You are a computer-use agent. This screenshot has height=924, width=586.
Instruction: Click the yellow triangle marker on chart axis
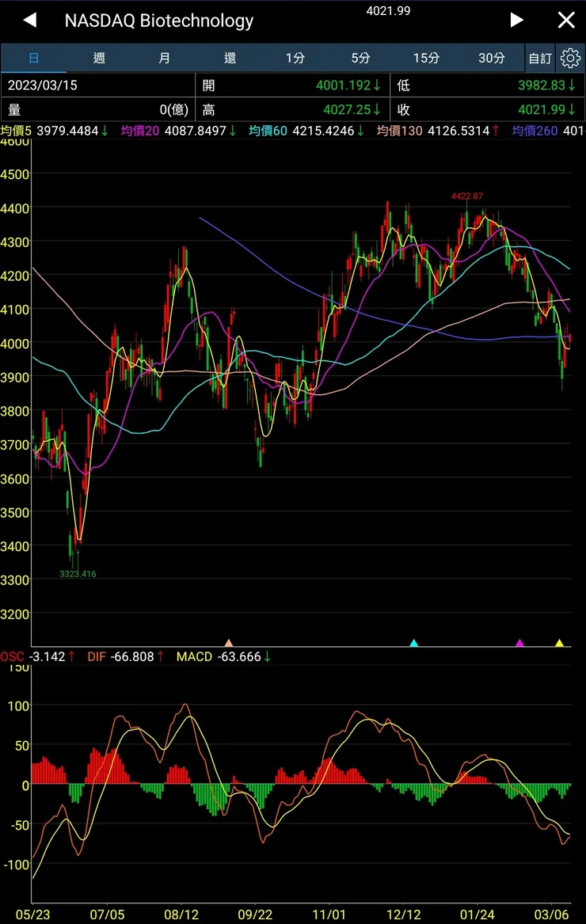pos(559,642)
